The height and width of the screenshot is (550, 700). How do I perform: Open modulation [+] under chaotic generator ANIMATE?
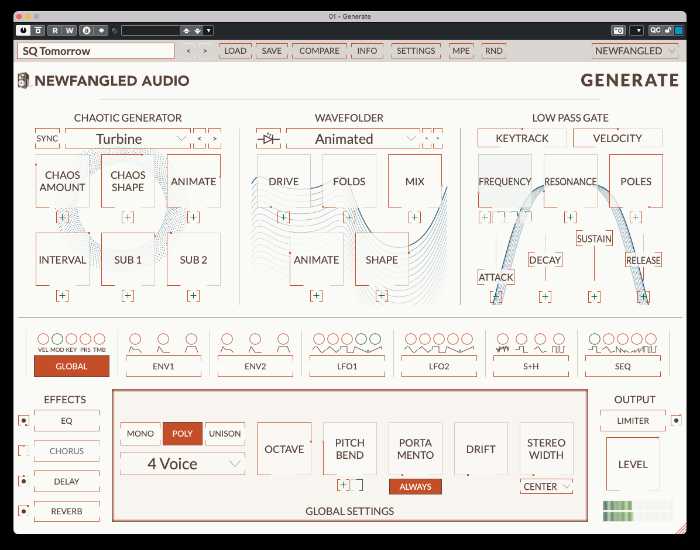pos(193,217)
